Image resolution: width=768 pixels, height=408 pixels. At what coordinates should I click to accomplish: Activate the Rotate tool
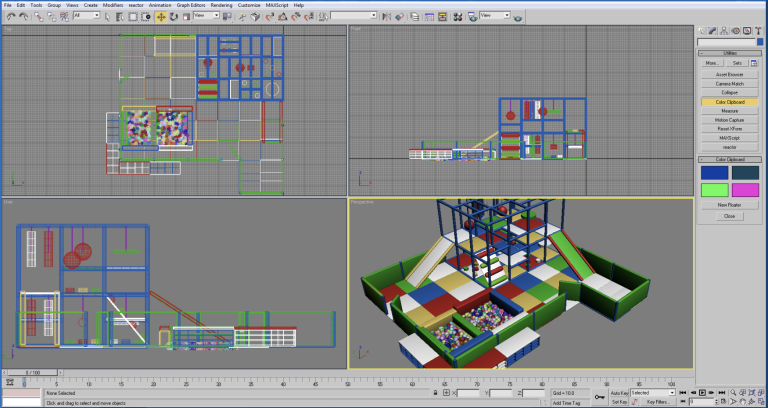[173, 16]
